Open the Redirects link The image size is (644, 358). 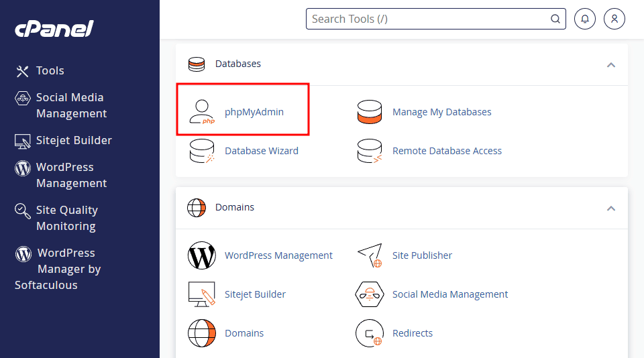click(x=413, y=333)
